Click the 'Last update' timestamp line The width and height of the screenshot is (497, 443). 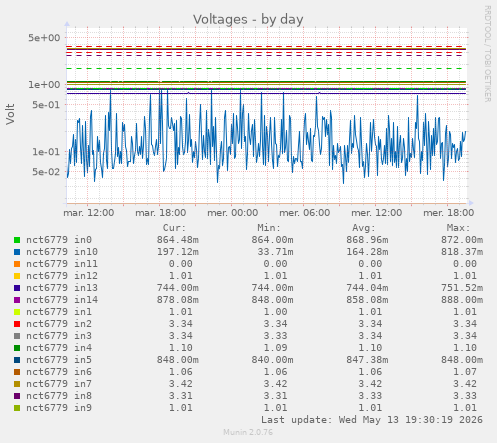coord(372,420)
